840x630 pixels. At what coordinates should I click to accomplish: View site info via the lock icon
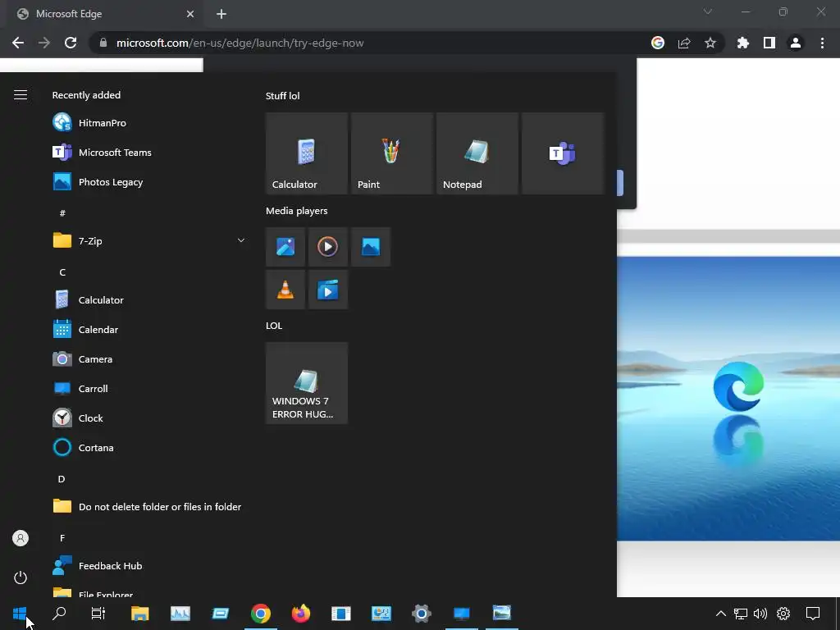[x=103, y=43]
